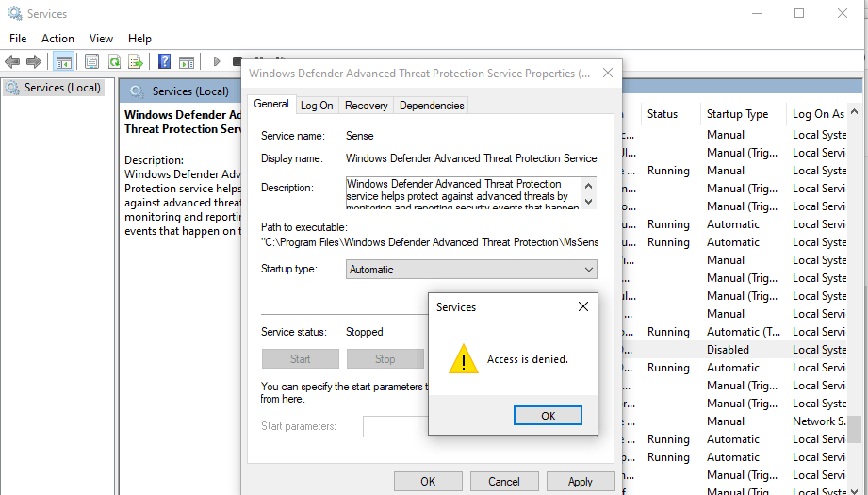Image resolution: width=868 pixels, height=495 pixels.
Task: Go back with the toolbar Back arrow
Action: coord(12,61)
